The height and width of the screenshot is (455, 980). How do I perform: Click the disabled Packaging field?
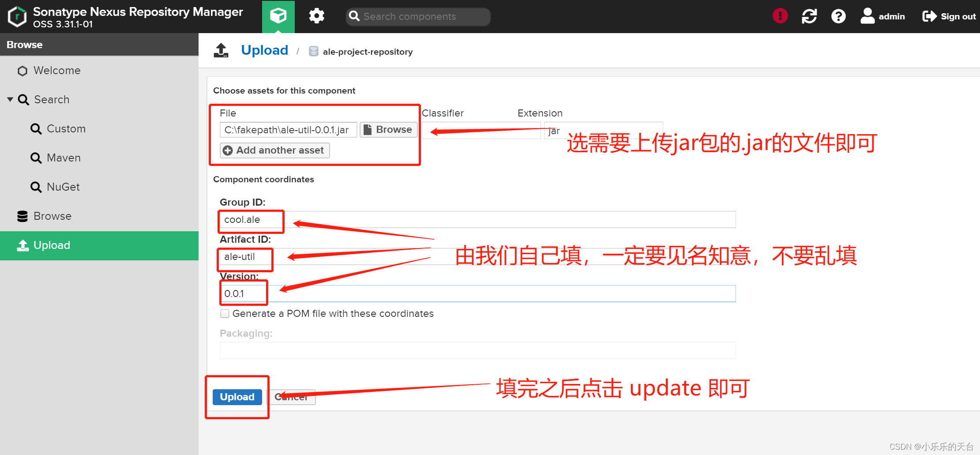(477, 350)
